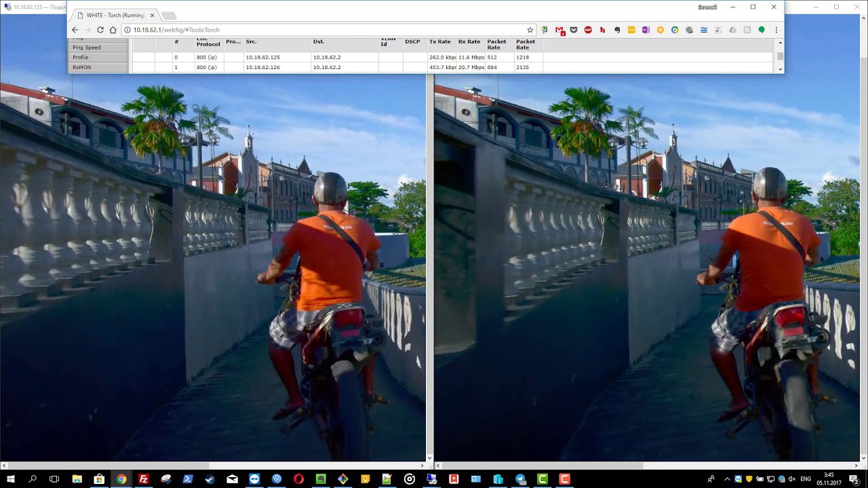Reload the WebFig Torch page
Screen dimensions: 868x488
click(100, 30)
